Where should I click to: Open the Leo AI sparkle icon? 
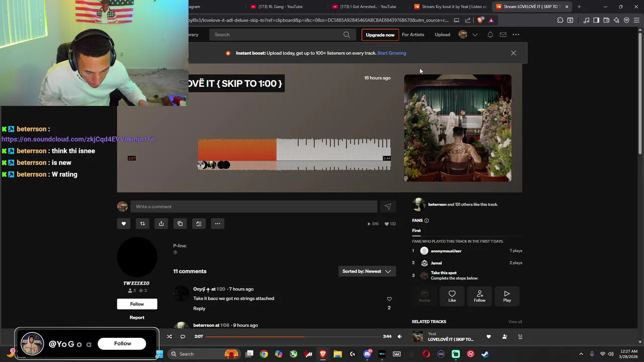coord(616,20)
